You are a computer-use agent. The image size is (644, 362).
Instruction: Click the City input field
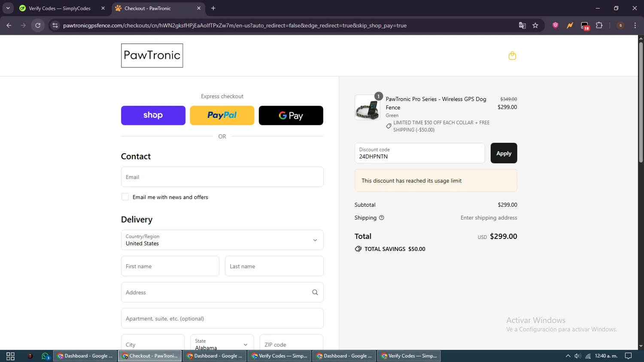pos(153,344)
